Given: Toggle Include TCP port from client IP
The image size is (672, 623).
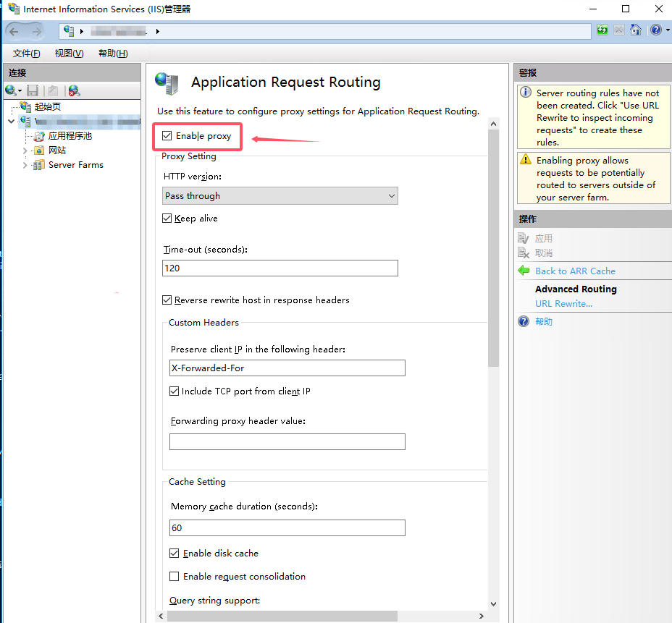Looking at the screenshot, I should pyautogui.click(x=174, y=391).
